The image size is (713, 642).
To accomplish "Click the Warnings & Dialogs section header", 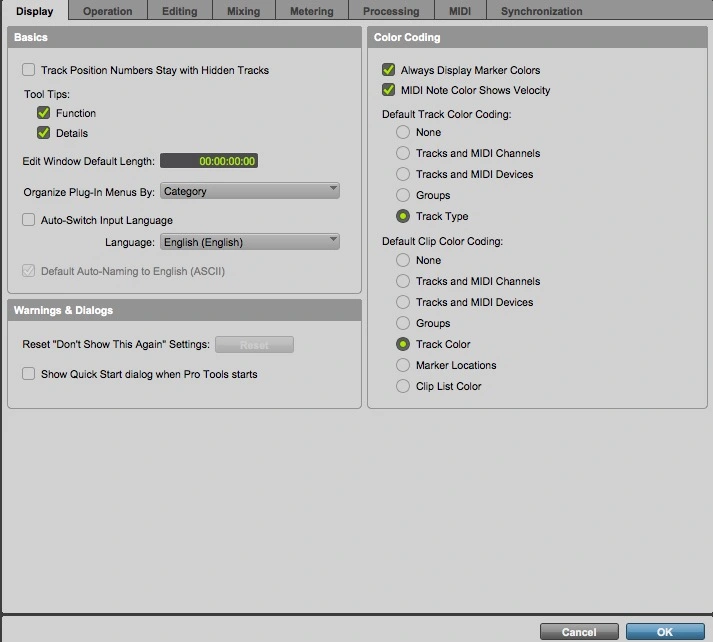I will click(185, 310).
